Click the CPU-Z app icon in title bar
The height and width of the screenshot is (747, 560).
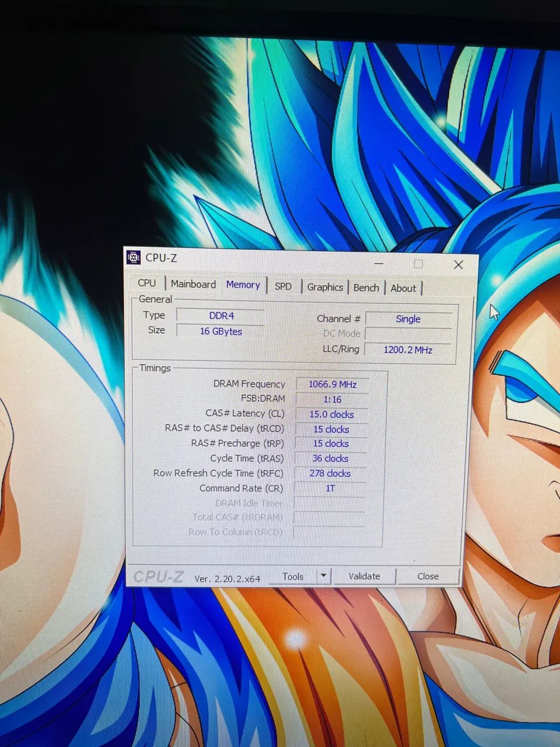tap(134, 257)
